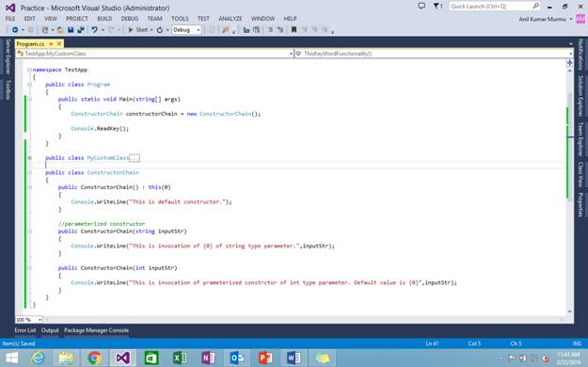The height and width of the screenshot is (367, 588).
Task: Open the Team Explorer side tab
Action: (580, 139)
